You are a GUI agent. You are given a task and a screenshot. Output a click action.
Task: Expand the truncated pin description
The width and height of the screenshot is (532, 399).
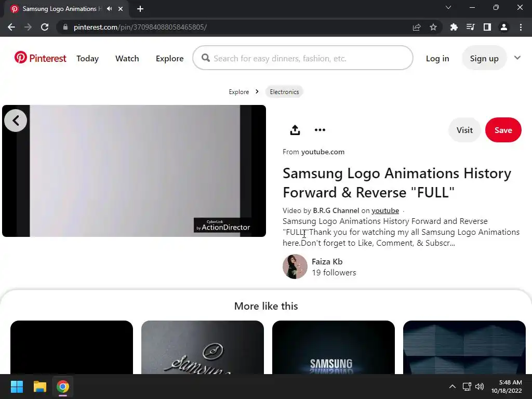coord(401,232)
